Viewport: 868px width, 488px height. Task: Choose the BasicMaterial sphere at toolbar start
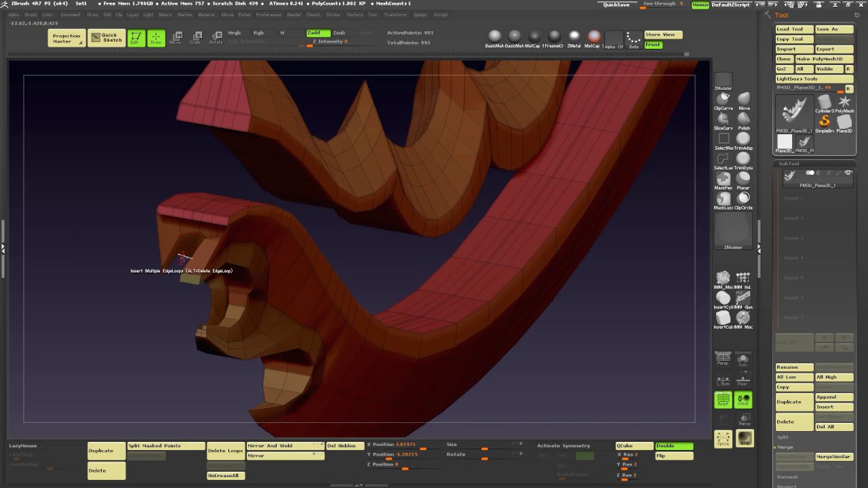tap(494, 37)
